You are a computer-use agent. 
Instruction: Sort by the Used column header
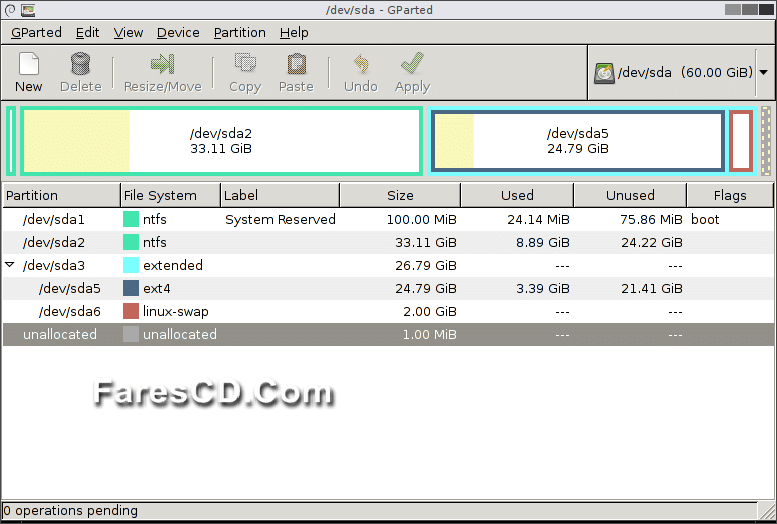tap(517, 195)
